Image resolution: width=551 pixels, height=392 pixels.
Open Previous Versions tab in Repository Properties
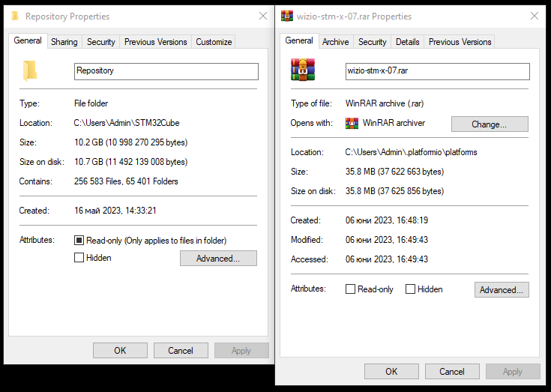coord(156,42)
